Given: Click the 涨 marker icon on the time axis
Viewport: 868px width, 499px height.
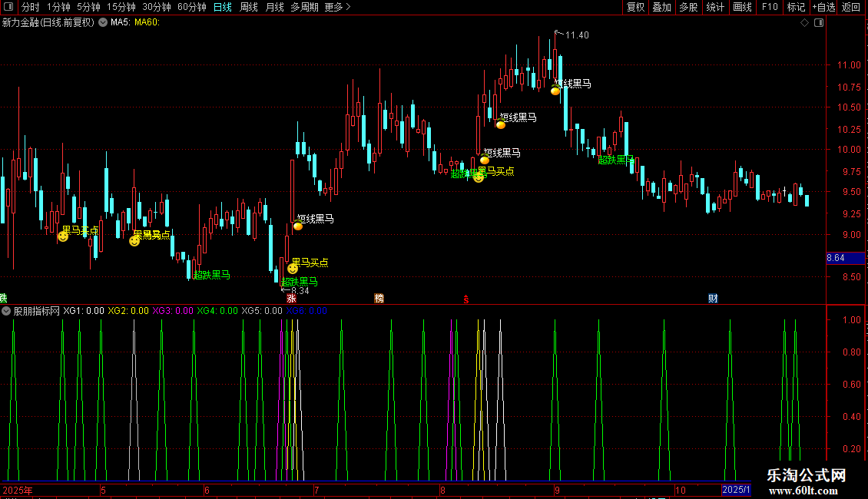Looking at the screenshot, I should pos(291,298).
